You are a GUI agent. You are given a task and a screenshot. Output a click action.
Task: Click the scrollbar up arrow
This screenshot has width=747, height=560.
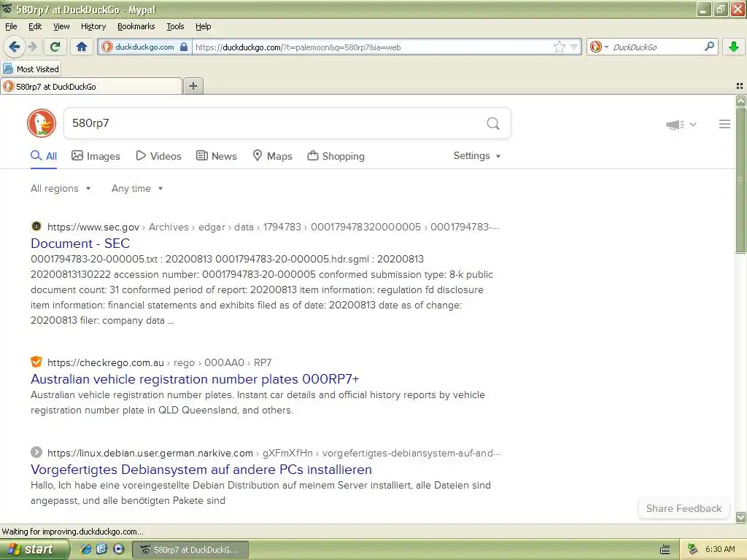[740, 101]
